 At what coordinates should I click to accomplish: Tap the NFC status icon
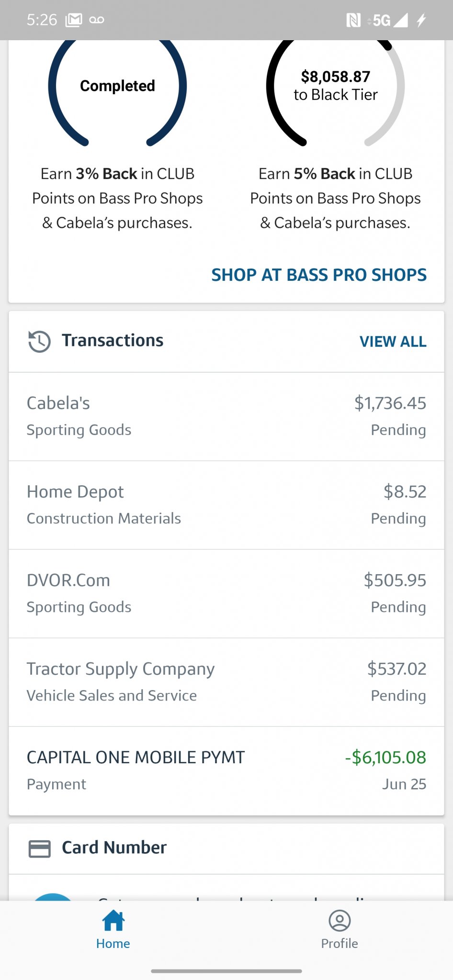[x=353, y=20]
